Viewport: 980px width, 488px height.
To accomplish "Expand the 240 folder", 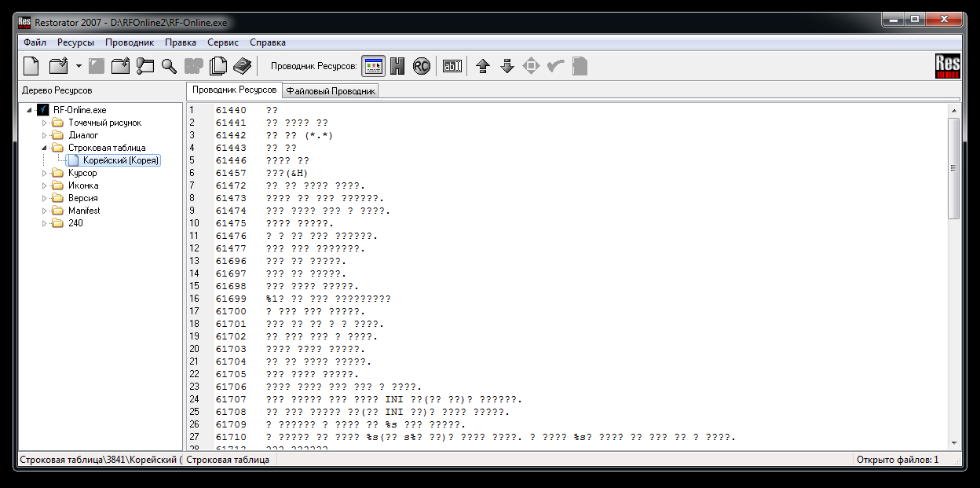I will click(45, 223).
